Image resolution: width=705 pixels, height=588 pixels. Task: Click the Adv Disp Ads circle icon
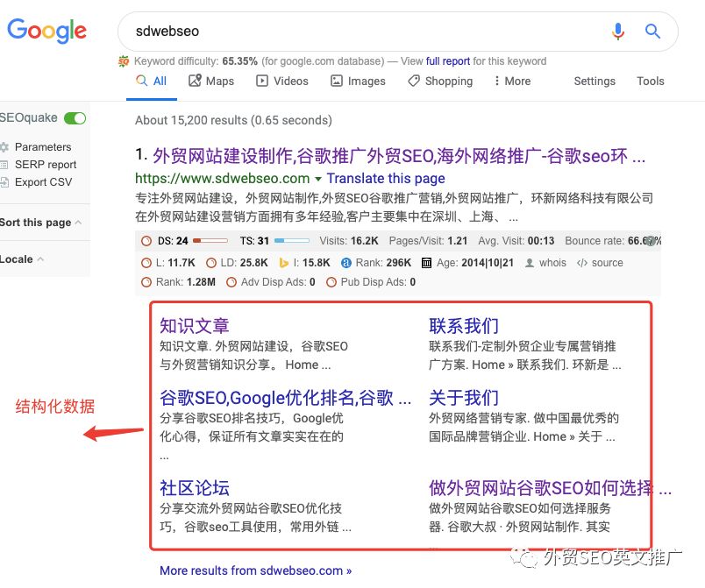[231, 282]
